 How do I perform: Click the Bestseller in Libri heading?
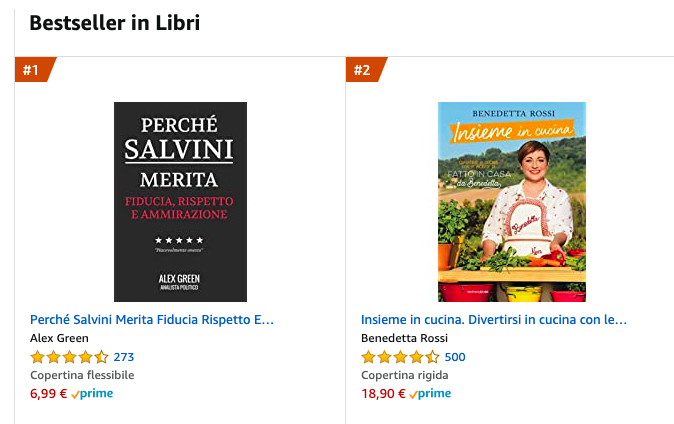(115, 23)
